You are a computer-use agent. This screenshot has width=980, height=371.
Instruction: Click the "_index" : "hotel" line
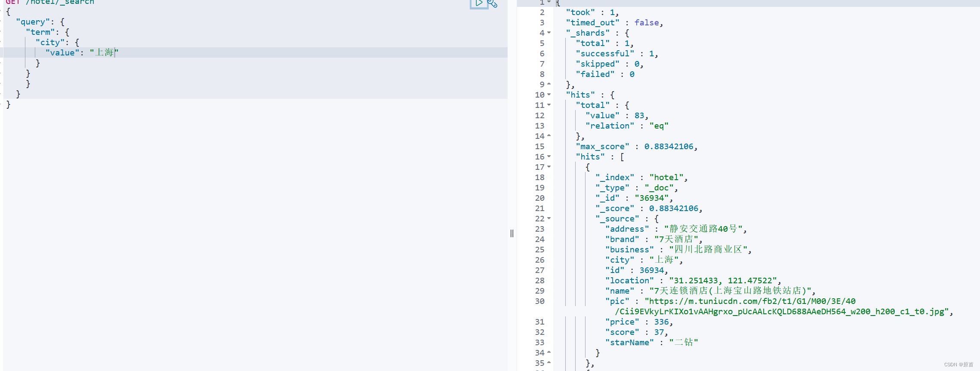(641, 177)
